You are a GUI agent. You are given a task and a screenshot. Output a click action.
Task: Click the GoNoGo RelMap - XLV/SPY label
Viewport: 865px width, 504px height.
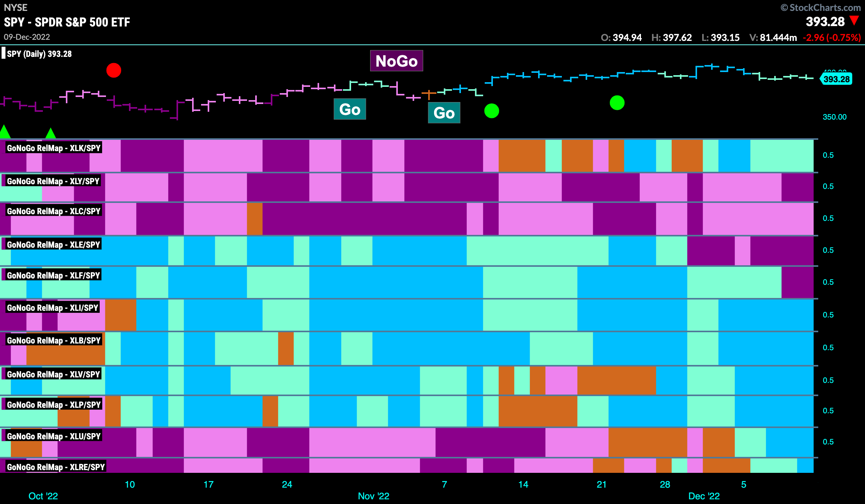click(x=53, y=374)
